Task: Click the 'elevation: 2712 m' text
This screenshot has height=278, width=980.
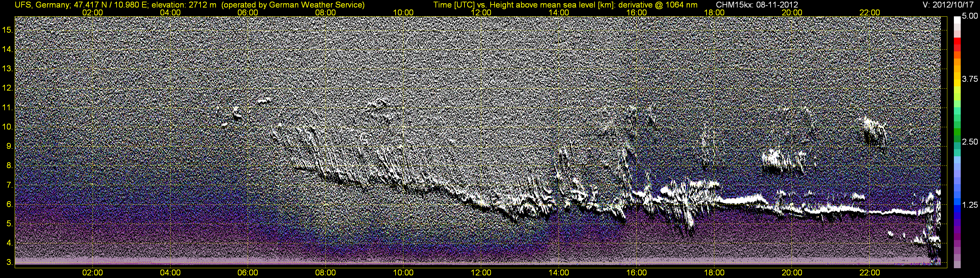Action: click(184, 5)
